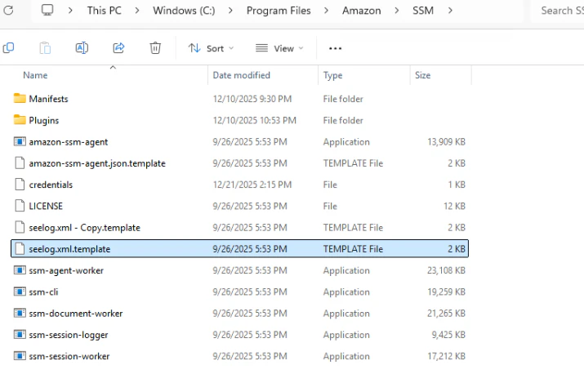584x392 pixels.
Task: Click ssm-agent-worker file name
Action: point(66,270)
